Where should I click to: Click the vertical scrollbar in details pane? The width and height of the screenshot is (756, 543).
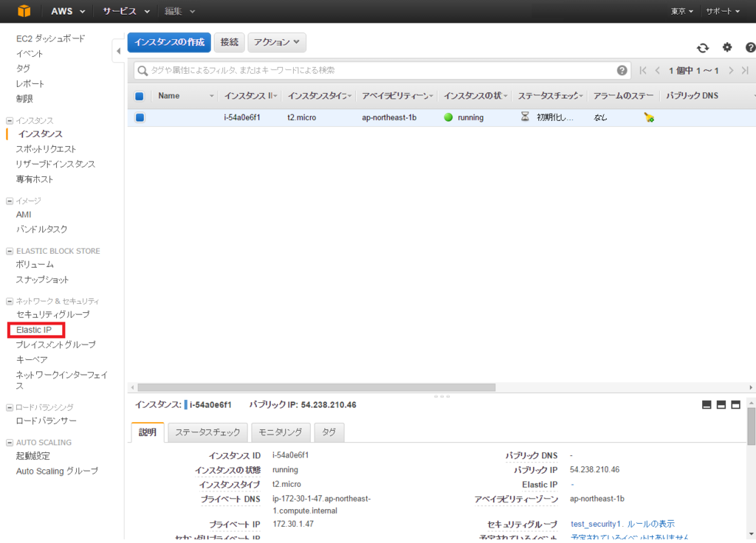[751, 426]
